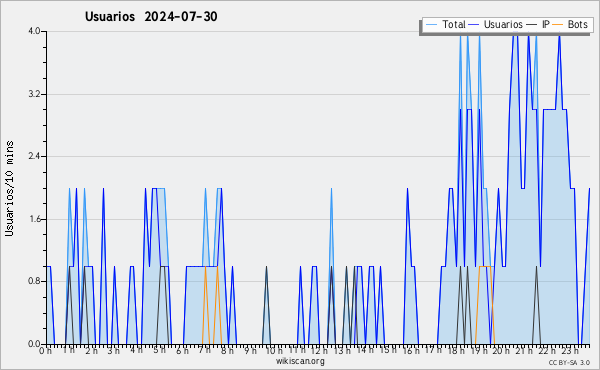Click the 'CC BY-SA 3.0' license text
This screenshot has width=600, height=370.
pos(569,362)
